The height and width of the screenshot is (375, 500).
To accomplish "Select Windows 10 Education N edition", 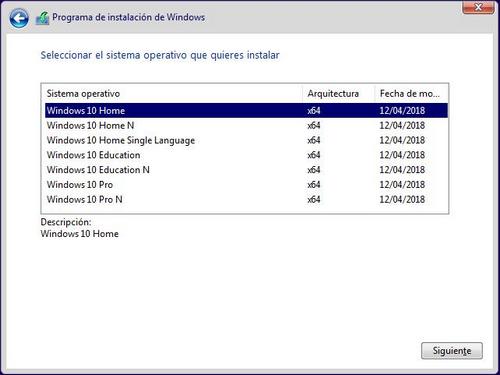I will (x=246, y=170).
